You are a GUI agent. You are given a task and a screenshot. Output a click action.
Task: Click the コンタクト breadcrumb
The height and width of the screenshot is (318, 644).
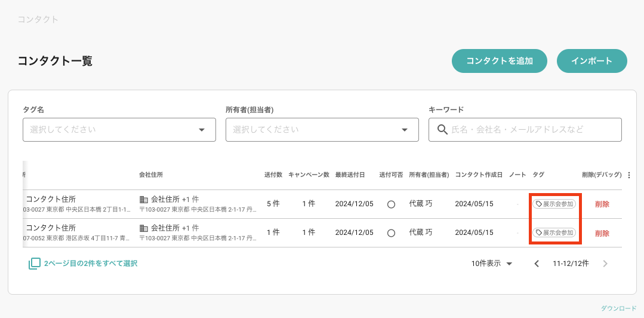click(x=38, y=19)
